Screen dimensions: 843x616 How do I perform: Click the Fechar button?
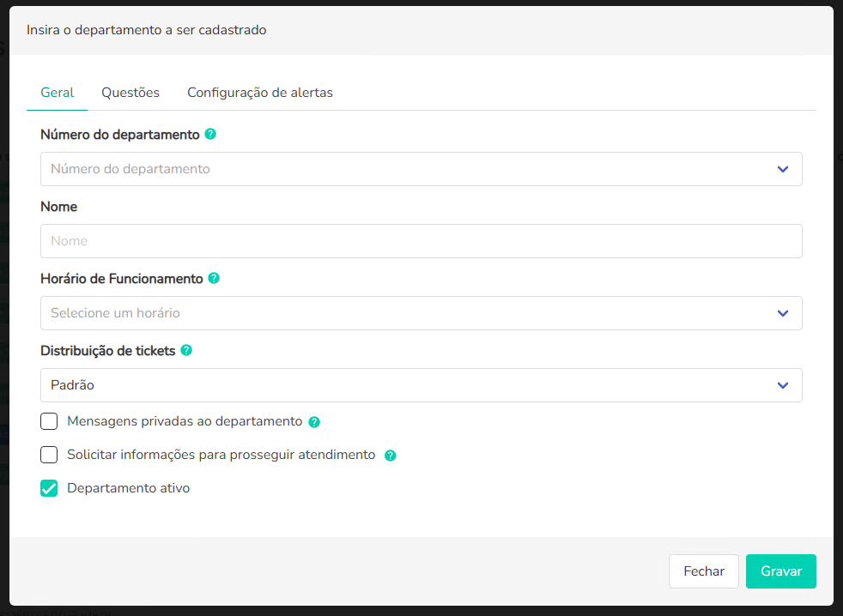point(704,571)
